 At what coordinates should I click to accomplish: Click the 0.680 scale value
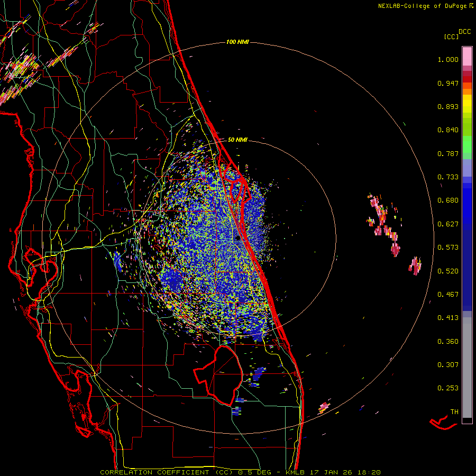(448, 200)
